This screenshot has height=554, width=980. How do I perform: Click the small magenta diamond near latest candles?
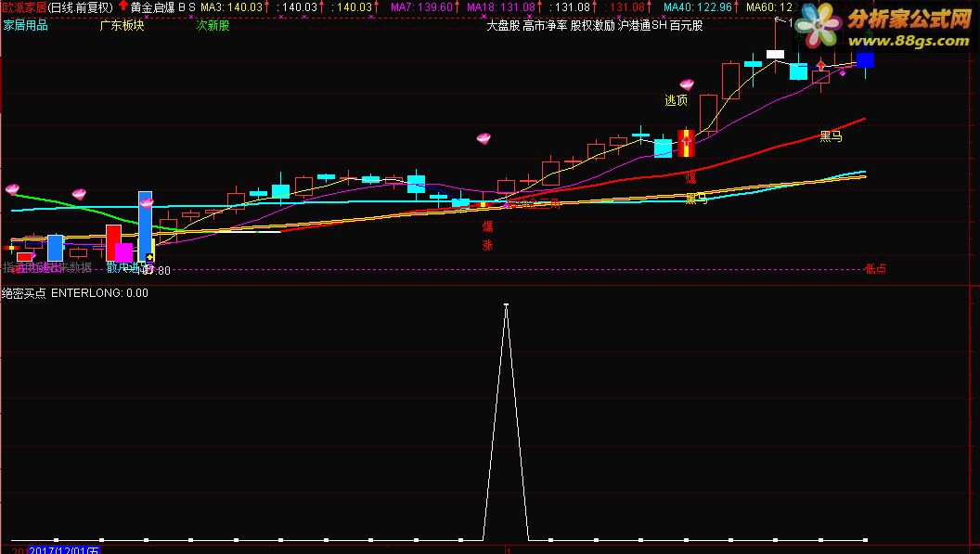(843, 74)
